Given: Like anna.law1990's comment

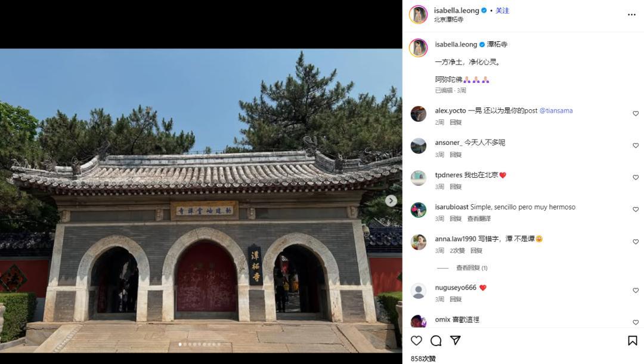Looking at the screenshot, I should pos(636,242).
